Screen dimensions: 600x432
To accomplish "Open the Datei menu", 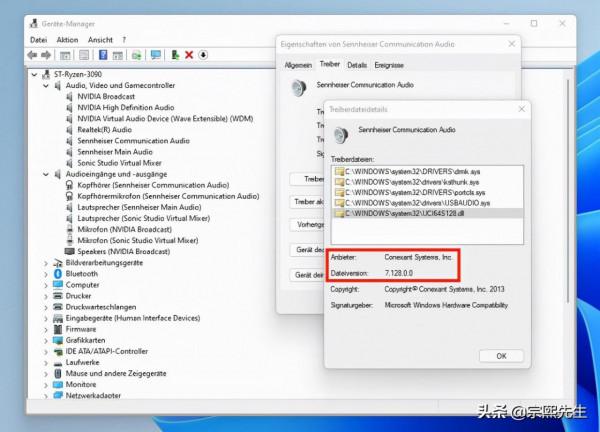I will coord(38,40).
